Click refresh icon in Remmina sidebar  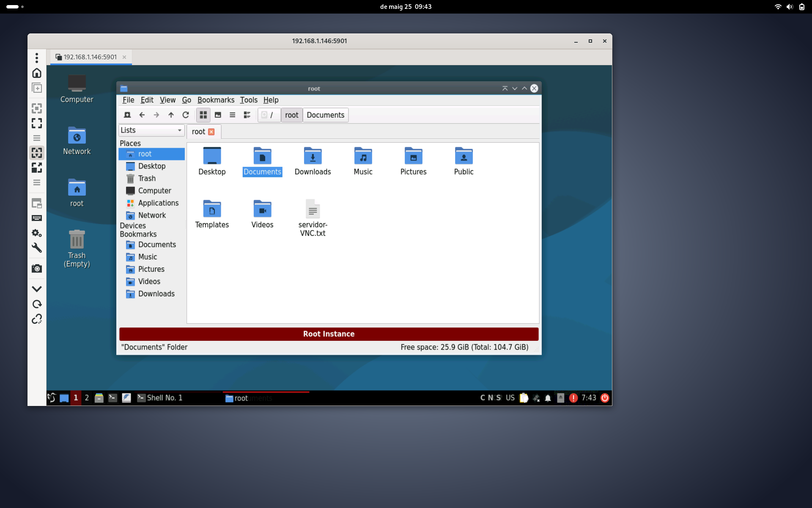(37, 304)
